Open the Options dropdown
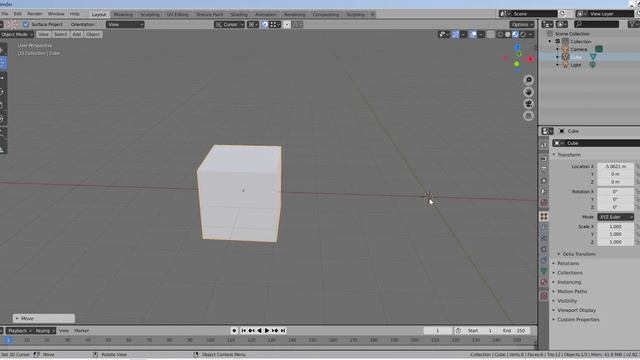 [x=522, y=24]
